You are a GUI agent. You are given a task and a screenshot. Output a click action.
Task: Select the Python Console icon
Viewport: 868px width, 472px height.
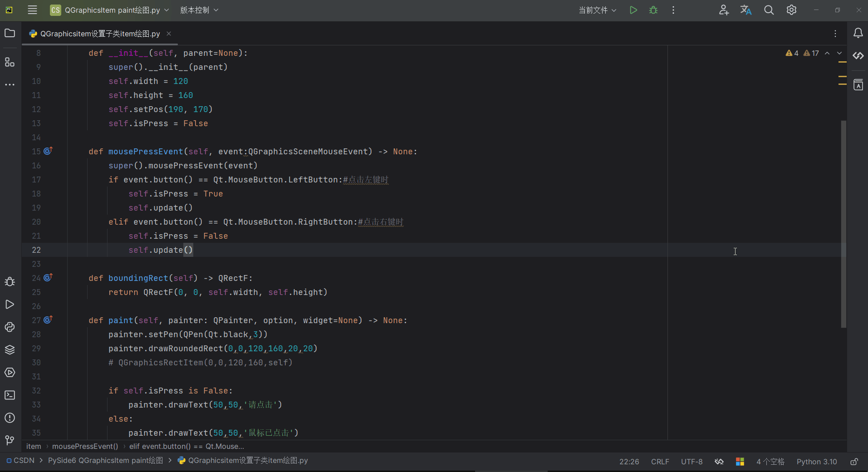click(9, 327)
